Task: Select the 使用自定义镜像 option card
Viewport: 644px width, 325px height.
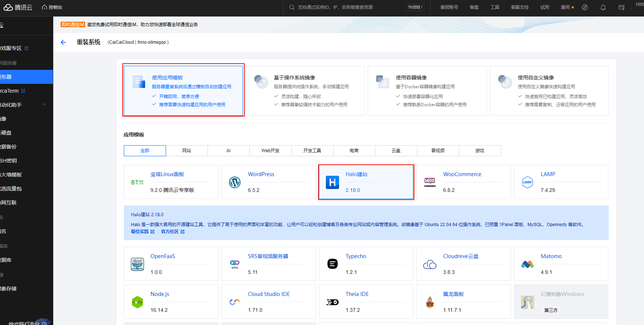Action: (x=549, y=90)
